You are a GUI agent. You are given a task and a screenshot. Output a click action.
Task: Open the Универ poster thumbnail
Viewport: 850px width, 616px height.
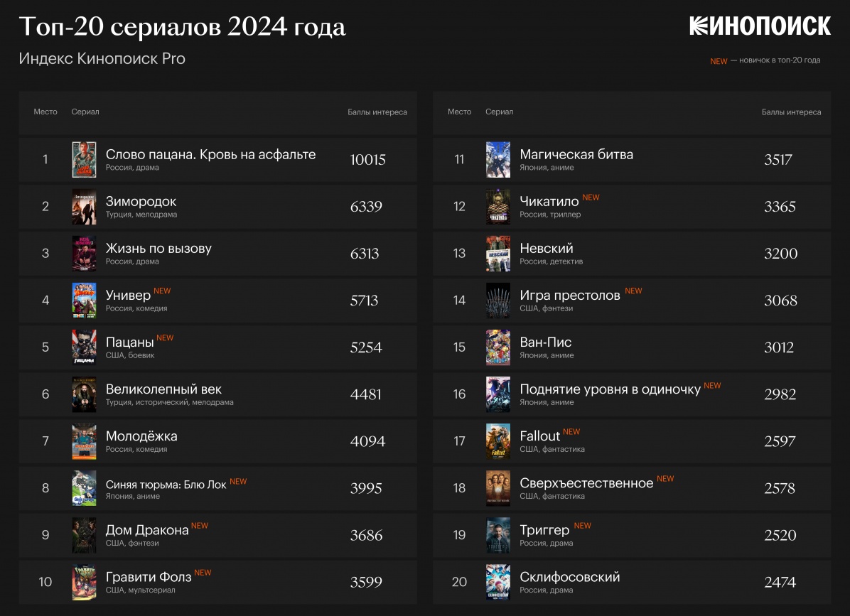84,300
